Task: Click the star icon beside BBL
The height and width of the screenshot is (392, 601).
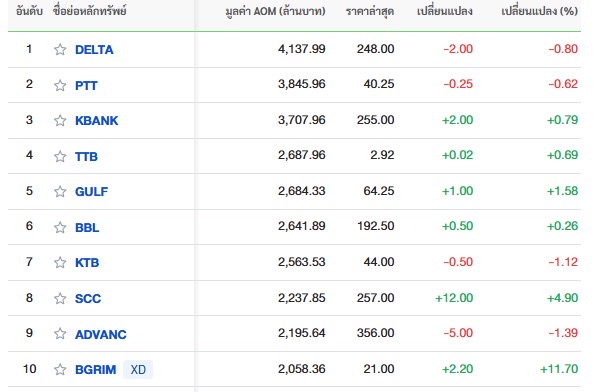Action: (60, 227)
